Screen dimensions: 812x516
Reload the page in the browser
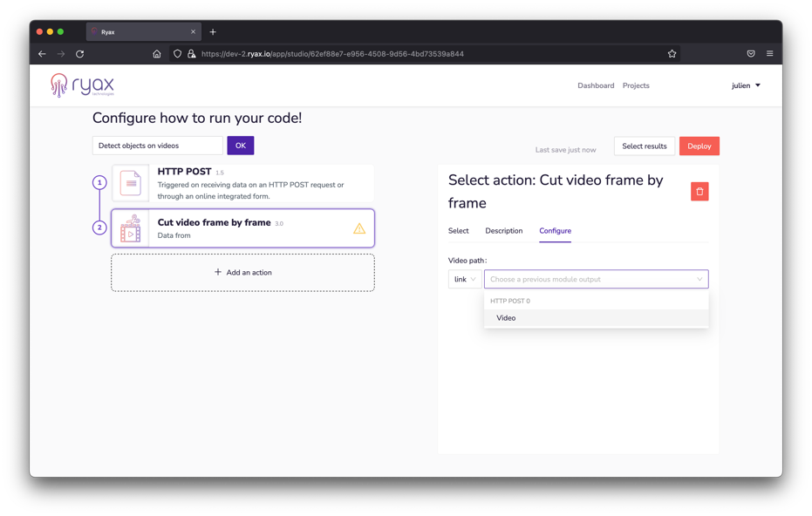[x=80, y=54]
